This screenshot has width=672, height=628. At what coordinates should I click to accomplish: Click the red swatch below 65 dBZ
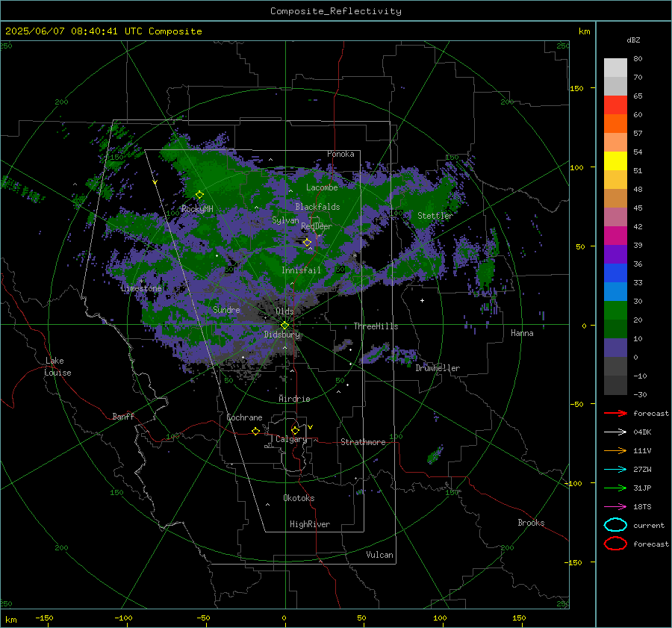pyautogui.click(x=615, y=105)
